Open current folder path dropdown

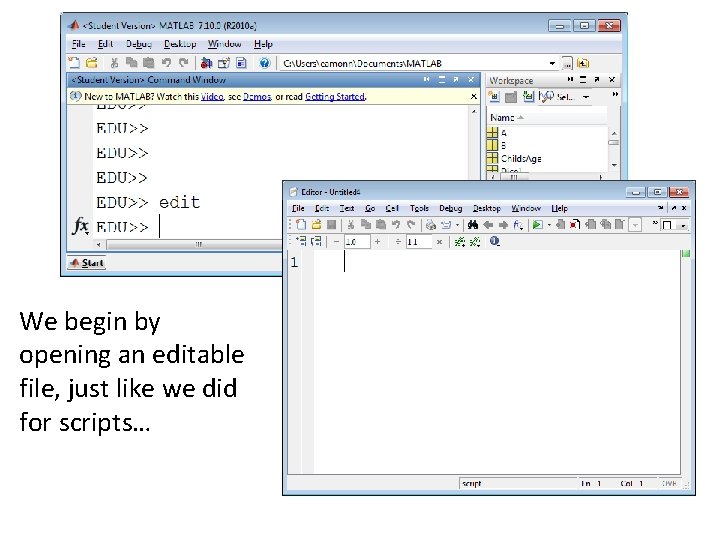coord(552,63)
